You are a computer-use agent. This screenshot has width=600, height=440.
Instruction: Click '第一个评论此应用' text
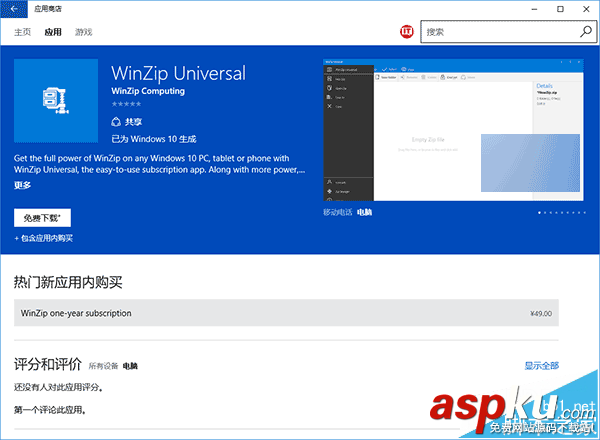(50, 410)
